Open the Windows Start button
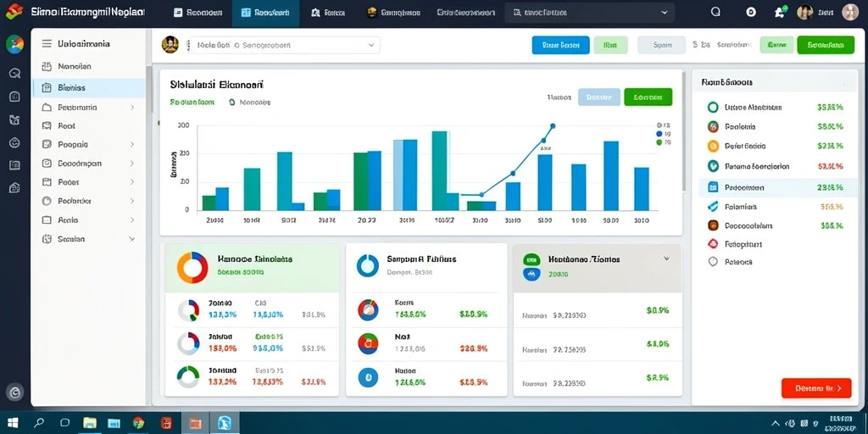 12,423
